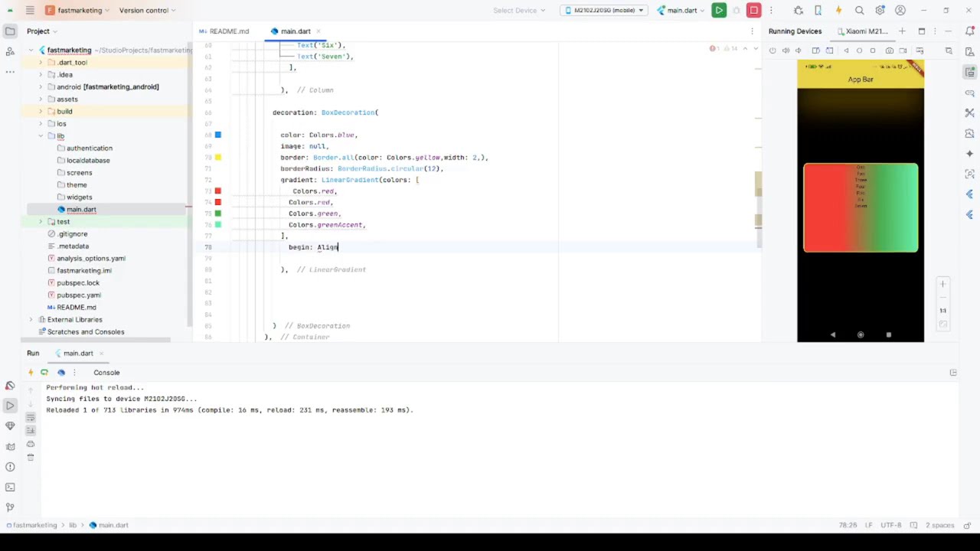Open Search Everywhere magnifier
Viewport: 980px width, 551px height.
[859, 10]
